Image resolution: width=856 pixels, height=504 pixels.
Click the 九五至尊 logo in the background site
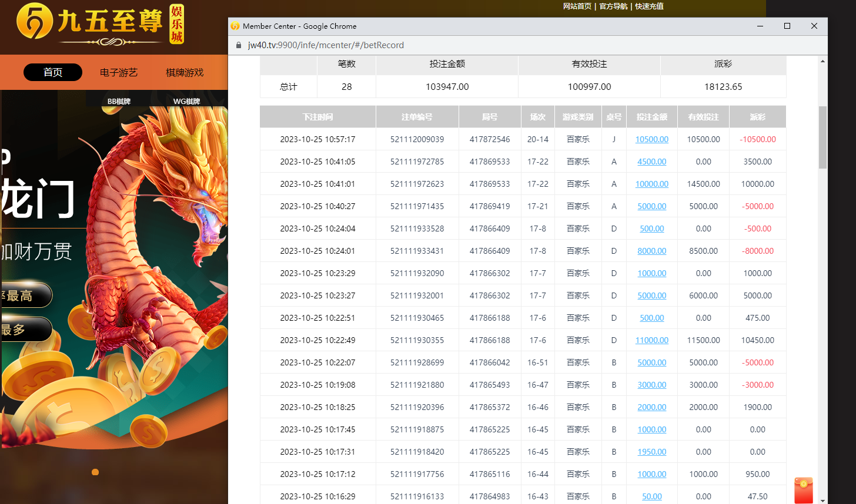pyautogui.click(x=100, y=25)
